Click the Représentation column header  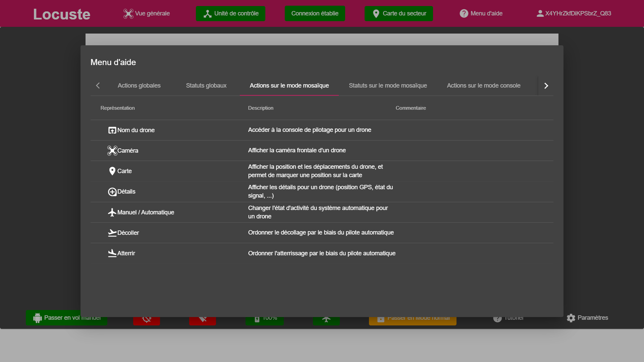pos(118,108)
